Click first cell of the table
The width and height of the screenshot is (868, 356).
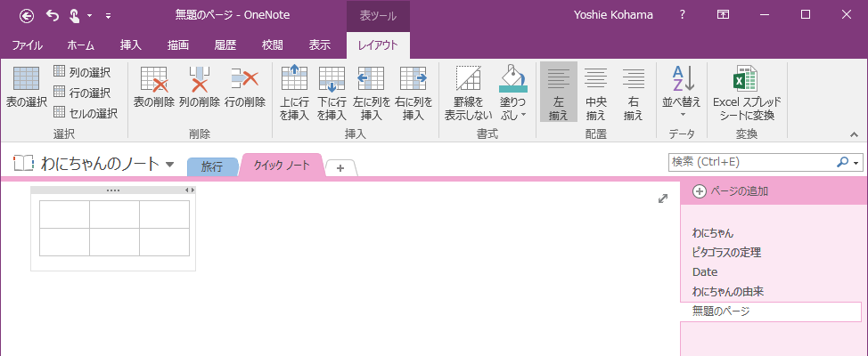pos(64,214)
